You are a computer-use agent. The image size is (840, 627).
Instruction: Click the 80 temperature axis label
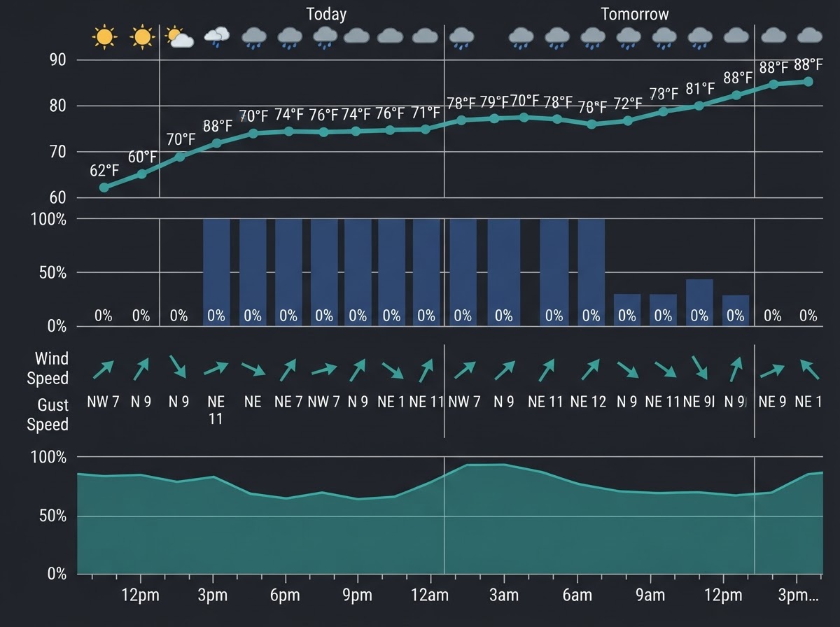click(57, 106)
